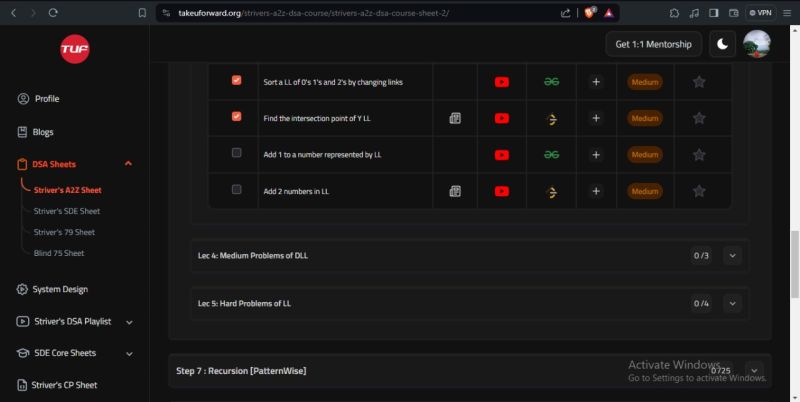
Task: Star the Add 1 to a number represented by LL problem
Action: [x=699, y=155]
